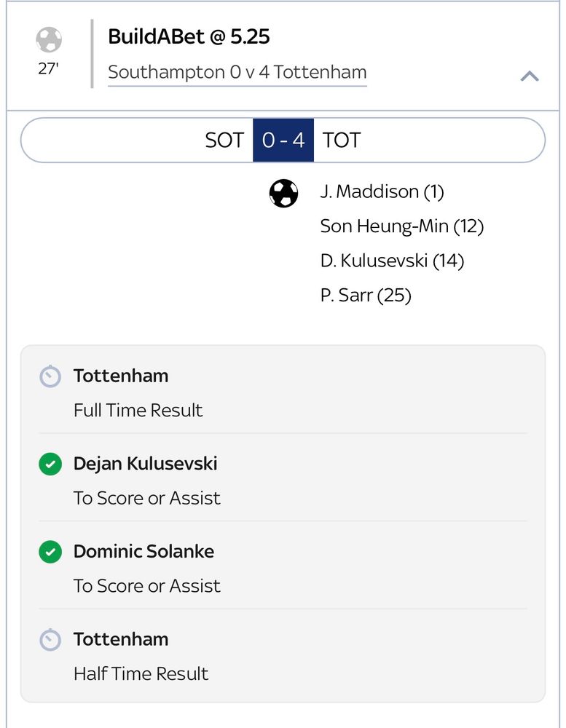The height and width of the screenshot is (728, 566).
Task: Click scorer J. Maddison (1)
Action: point(382,191)
